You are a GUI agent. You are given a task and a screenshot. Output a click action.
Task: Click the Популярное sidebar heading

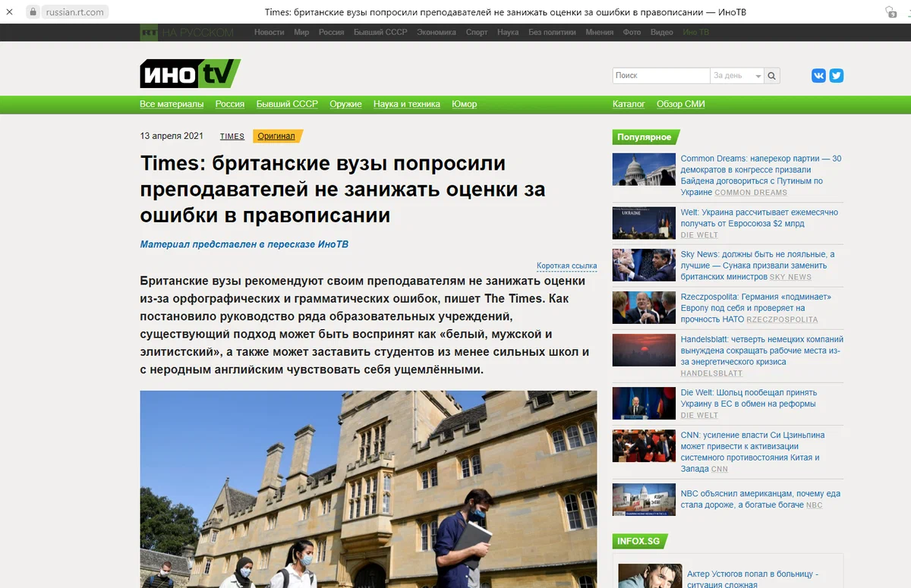tap(645, 137)
